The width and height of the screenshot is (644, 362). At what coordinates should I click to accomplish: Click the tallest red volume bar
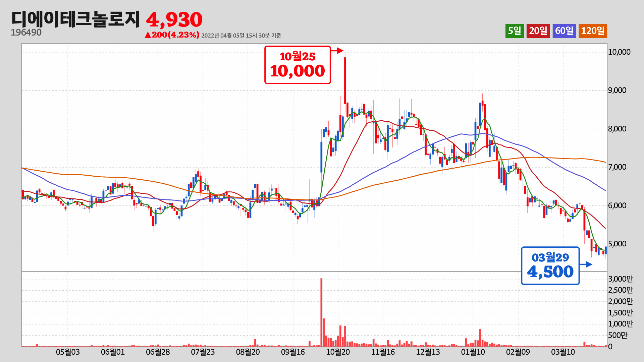(321, 312)
